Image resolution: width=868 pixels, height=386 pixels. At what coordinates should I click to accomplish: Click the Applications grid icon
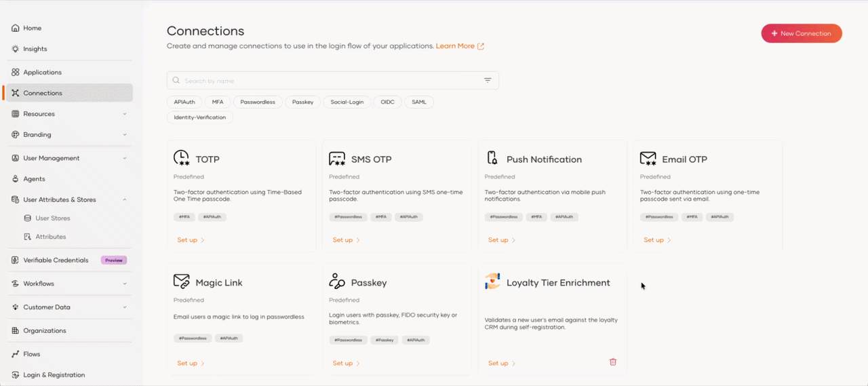[16, 72]
